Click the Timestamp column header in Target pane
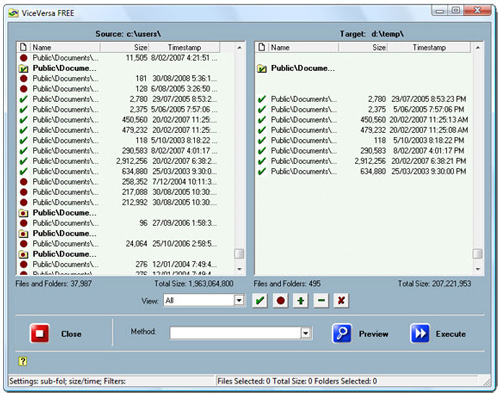500x395 pixels. pos(429,47)
